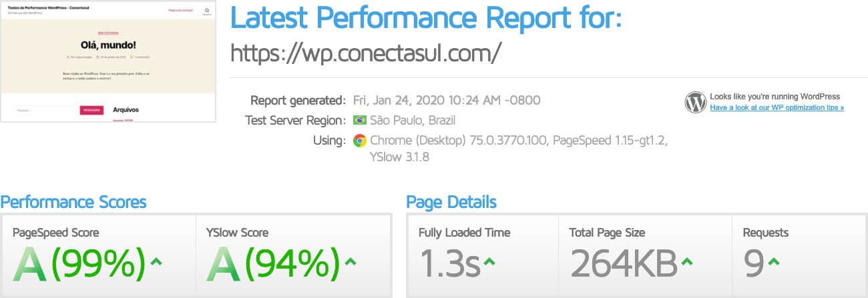Click the WordPress logo icon
Screen dimensions: 868x298
(x=695, y=102)
